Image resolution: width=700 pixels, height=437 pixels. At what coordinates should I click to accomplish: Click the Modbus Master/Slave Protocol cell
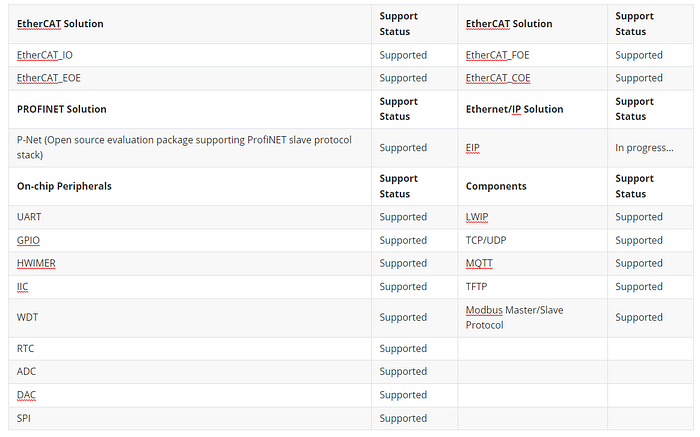point(514,317)
